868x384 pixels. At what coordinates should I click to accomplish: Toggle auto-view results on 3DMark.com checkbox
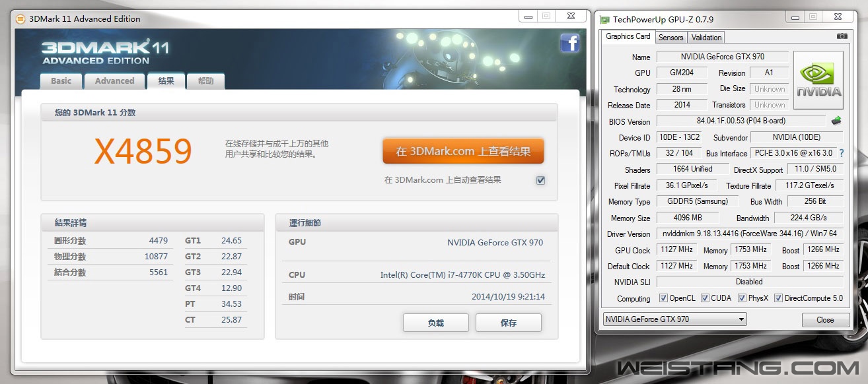click(541, 180)
